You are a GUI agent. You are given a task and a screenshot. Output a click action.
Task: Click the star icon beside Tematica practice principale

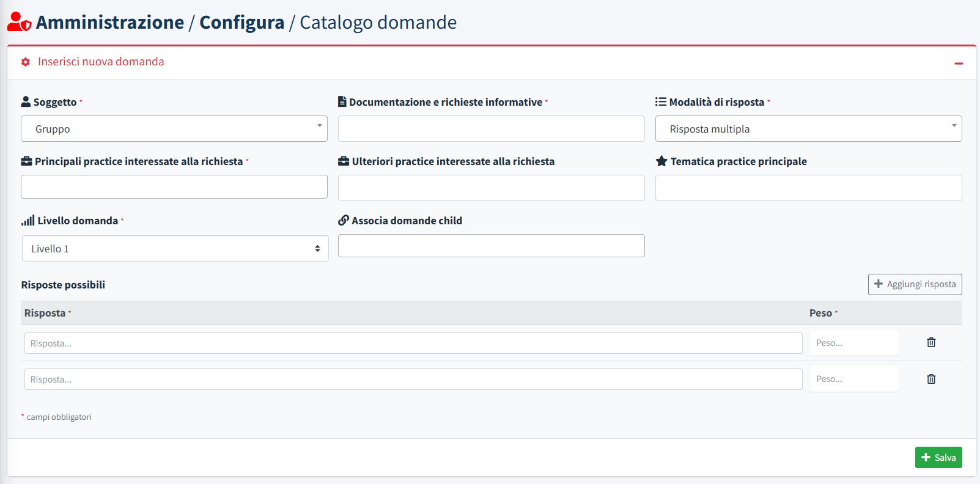tap(661, 161)
